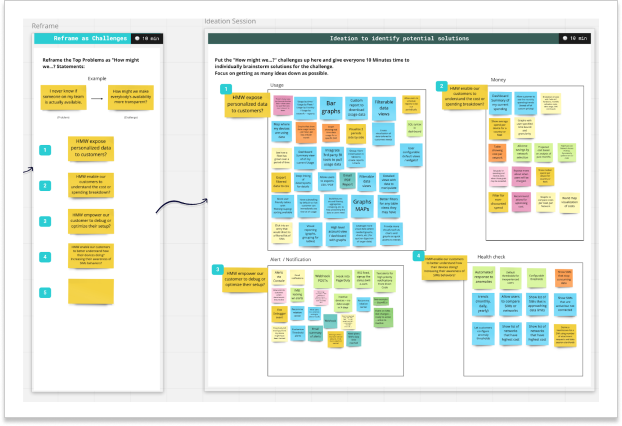Select number 5 badge beside the blank sticky

coord(44,292)
